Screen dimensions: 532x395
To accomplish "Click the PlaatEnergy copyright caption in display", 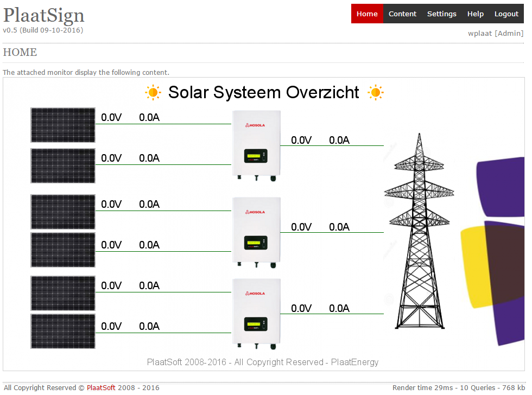I will (263, 362).
